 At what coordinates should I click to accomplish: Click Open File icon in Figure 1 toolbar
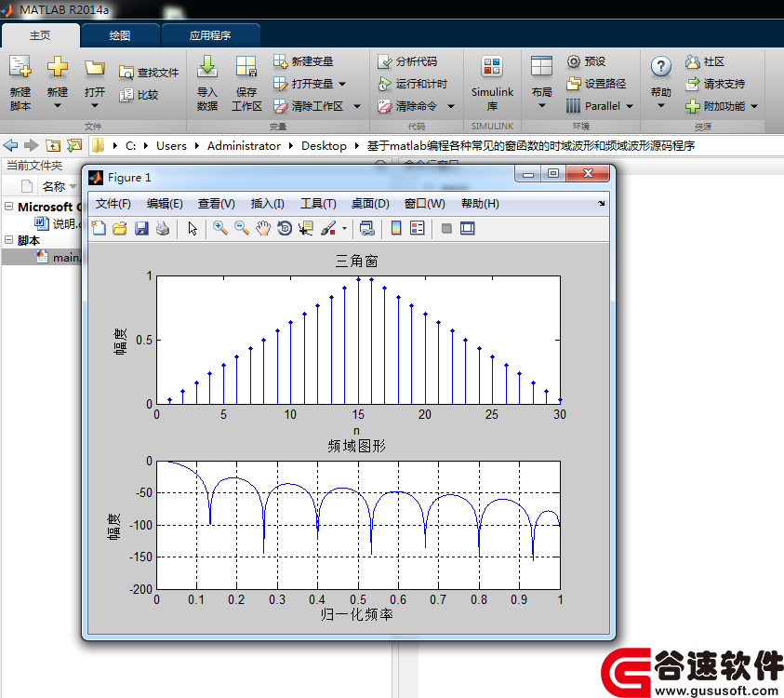coord(120,229)
